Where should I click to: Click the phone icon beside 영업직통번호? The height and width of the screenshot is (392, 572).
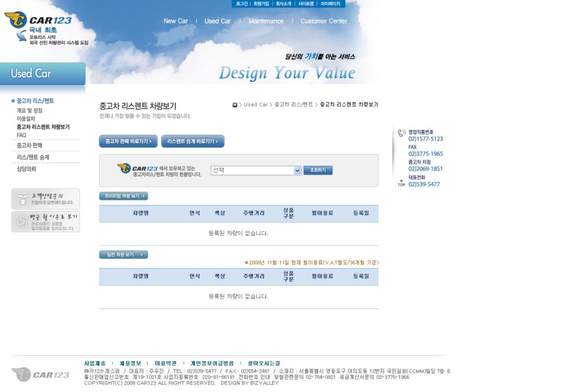(x=402, y=133)
